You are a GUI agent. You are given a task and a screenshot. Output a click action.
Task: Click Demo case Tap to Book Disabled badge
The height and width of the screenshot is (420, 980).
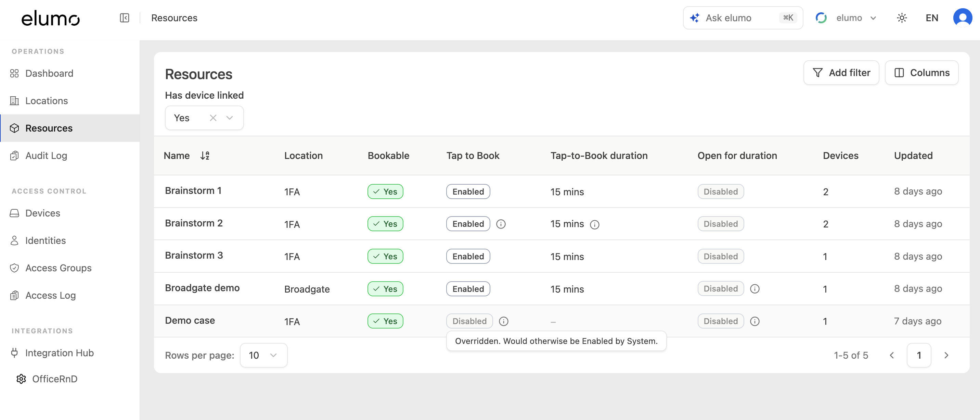tap(469, 321)
